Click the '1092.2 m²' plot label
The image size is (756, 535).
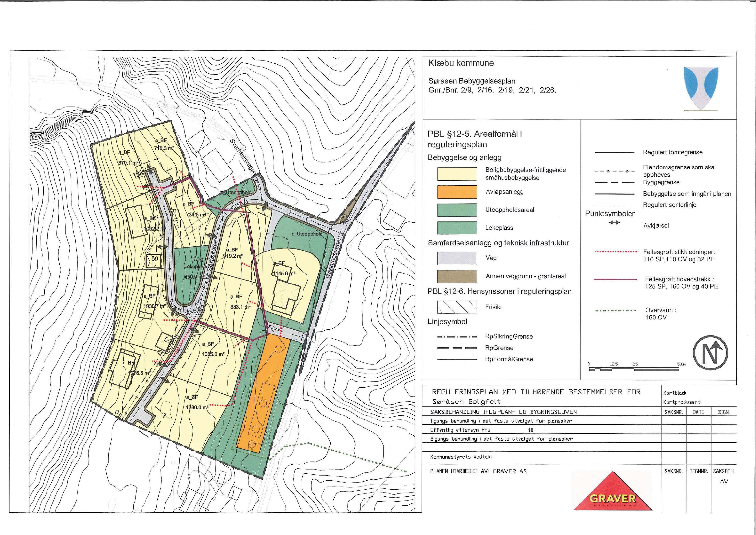pos(155,228)
